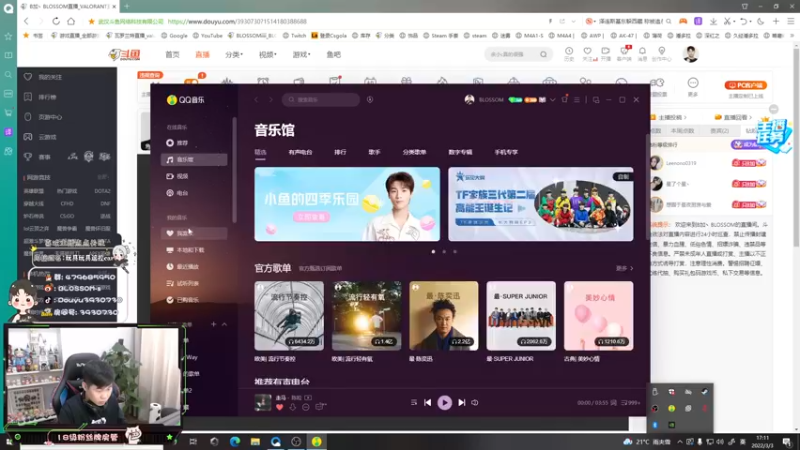Viewport: 800px width, 450px height.
Task: Switch to 有声电台 tab
Action: tap(300, 152)
